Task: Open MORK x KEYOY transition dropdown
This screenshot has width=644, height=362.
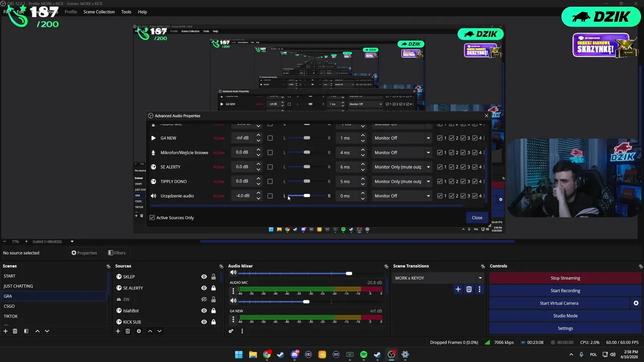Action: [x=438, y=278]
